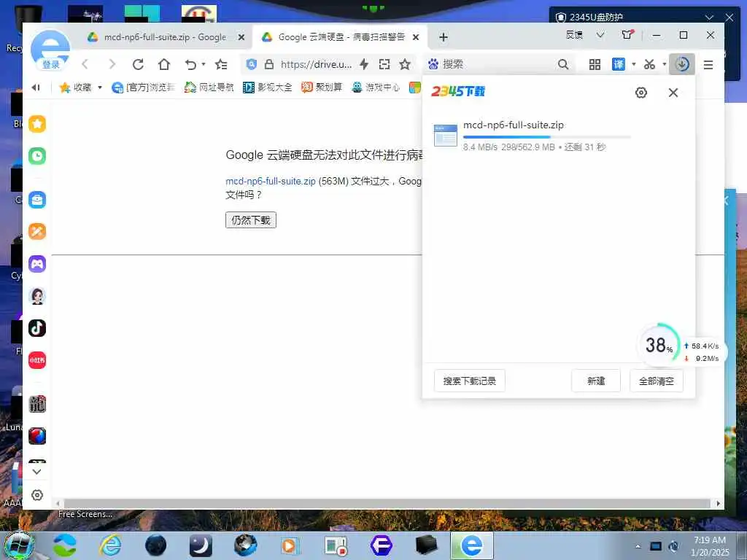Open [官方]浏览器 bookmark
The image size is (747, 560).
coord(144,87)
